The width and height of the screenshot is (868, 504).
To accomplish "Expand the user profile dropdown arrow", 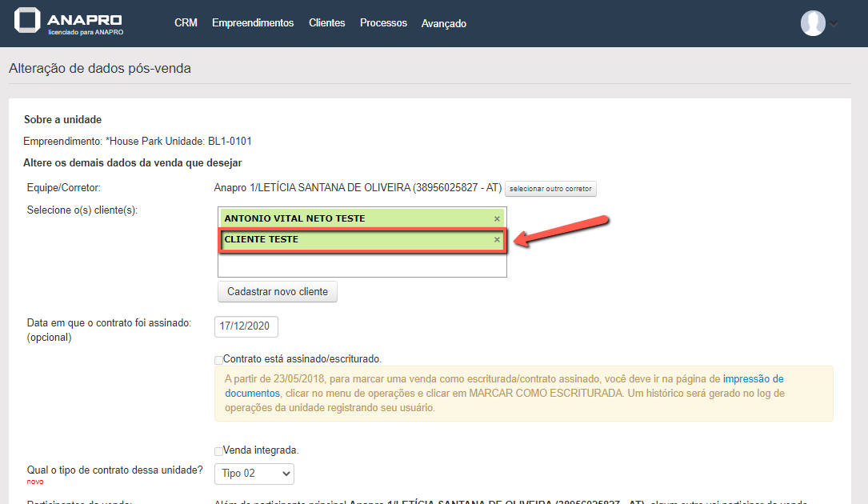I will tap(834, 24).
